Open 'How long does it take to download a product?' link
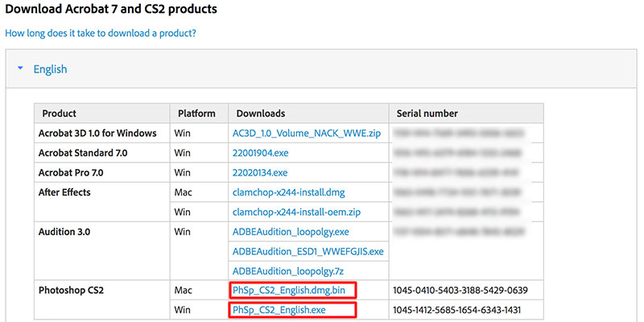 click(100, 33)
